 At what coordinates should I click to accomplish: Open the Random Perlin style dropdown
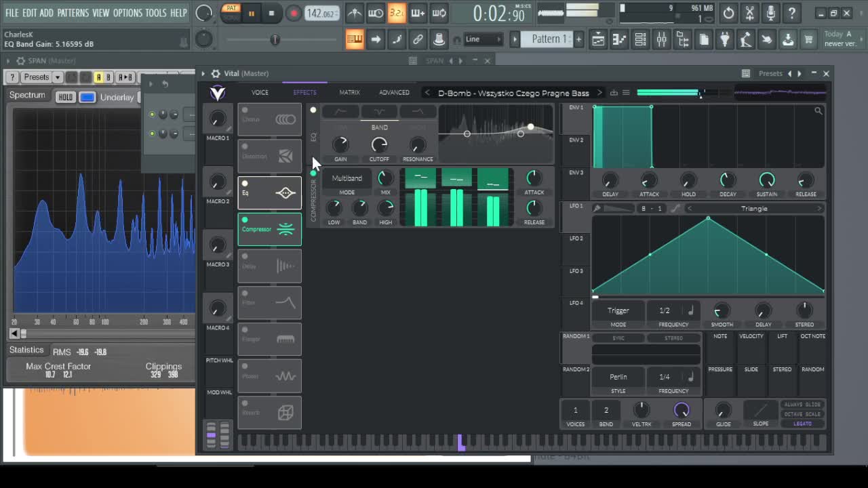point(618,377)
